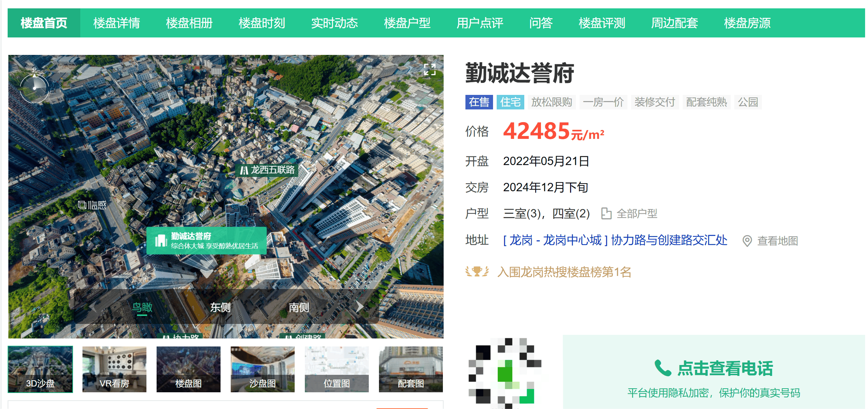Click the 勤诚达誉府 building marker

(206, 241)
